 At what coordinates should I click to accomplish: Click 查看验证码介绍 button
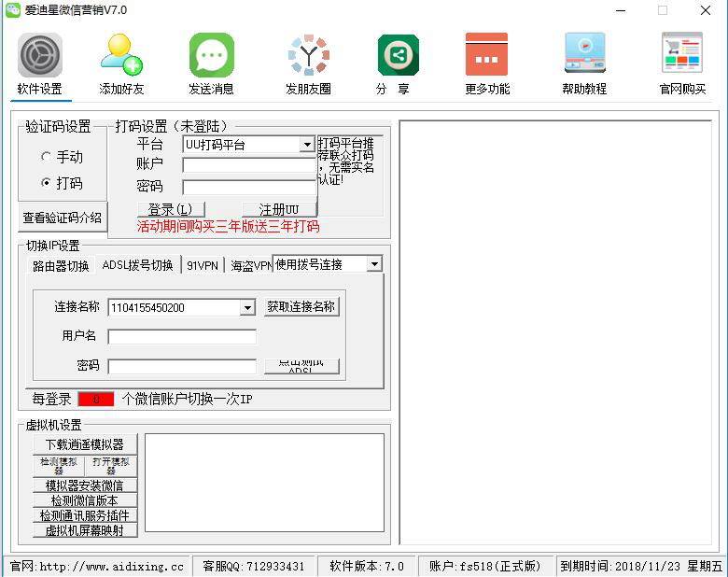coord(63,217)
